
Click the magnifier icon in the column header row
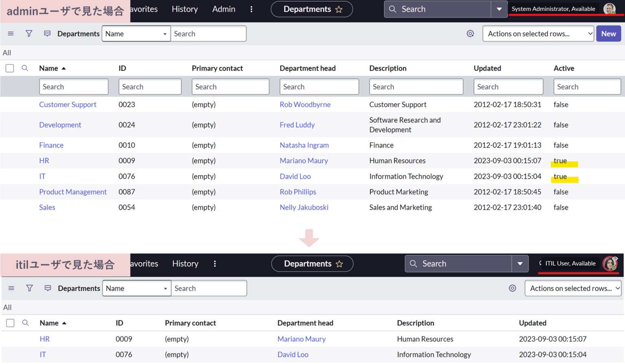[x=25, y=68]
